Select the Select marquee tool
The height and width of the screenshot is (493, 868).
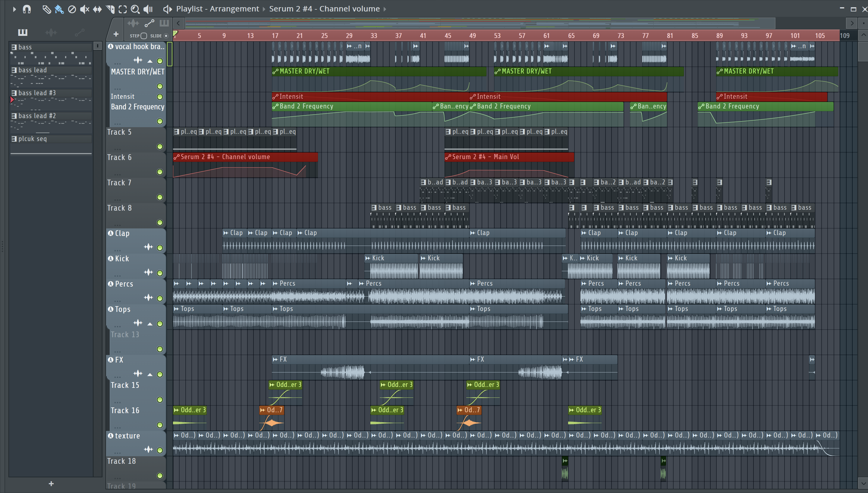pyautogui.click(x=123, y=9)
